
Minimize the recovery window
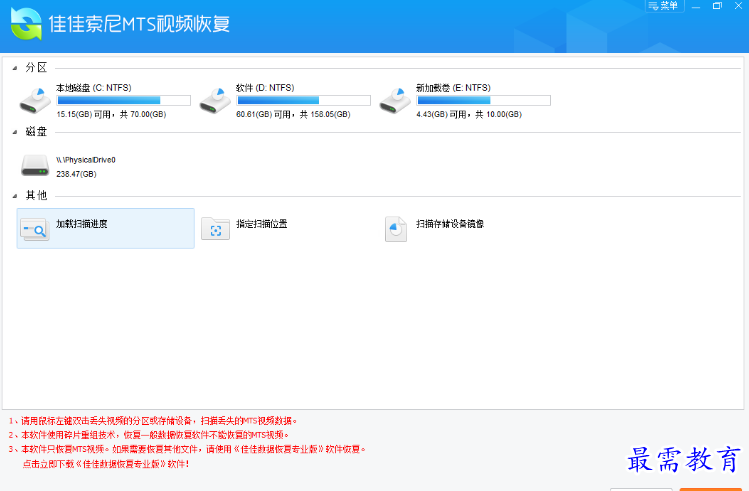coord(696,6)
